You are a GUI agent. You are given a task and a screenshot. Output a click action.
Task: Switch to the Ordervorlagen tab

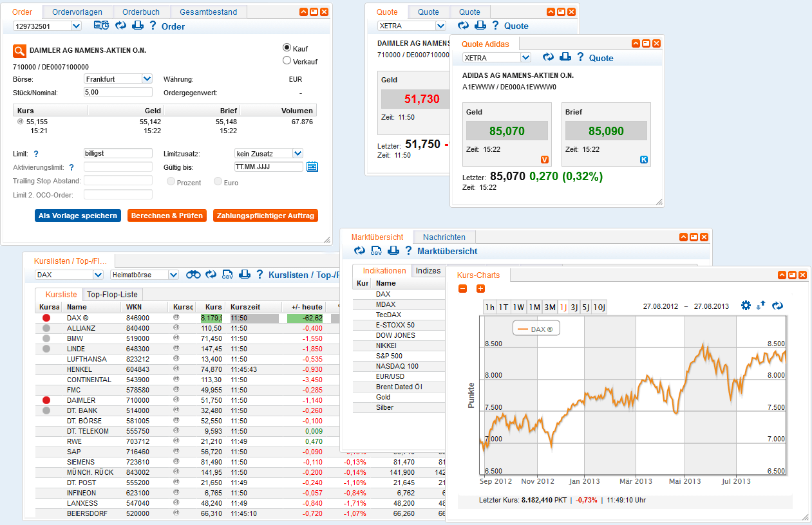(x=77, y=12)
